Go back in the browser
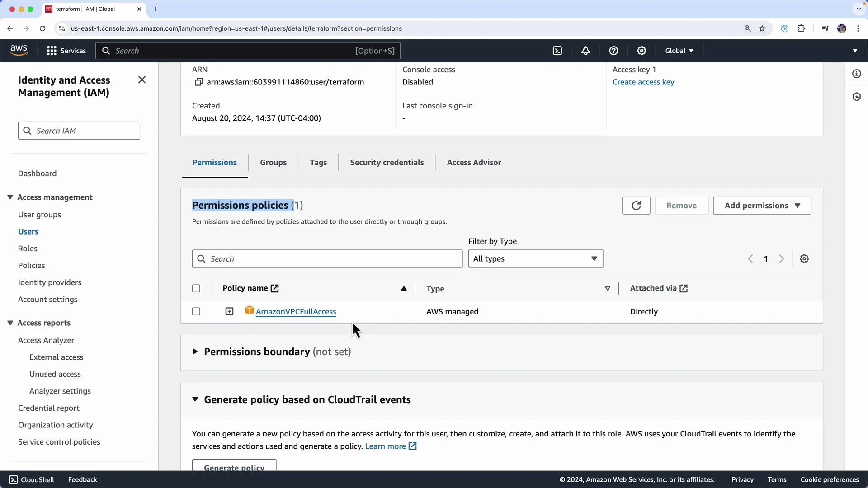 click(x=10, y=28)
